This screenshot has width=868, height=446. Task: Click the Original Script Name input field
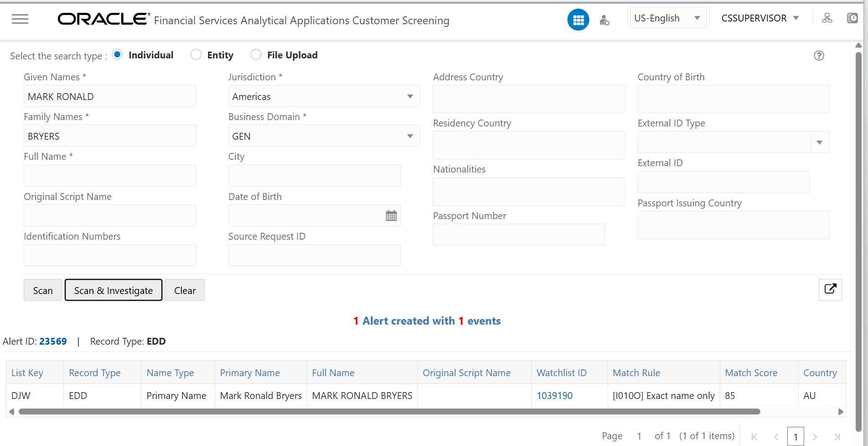(110, 215)
